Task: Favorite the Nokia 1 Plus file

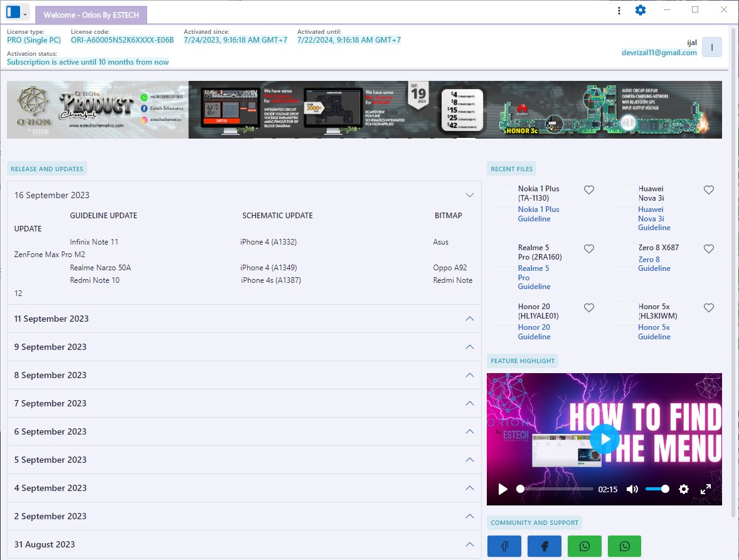Action: (x=588, y=190)
